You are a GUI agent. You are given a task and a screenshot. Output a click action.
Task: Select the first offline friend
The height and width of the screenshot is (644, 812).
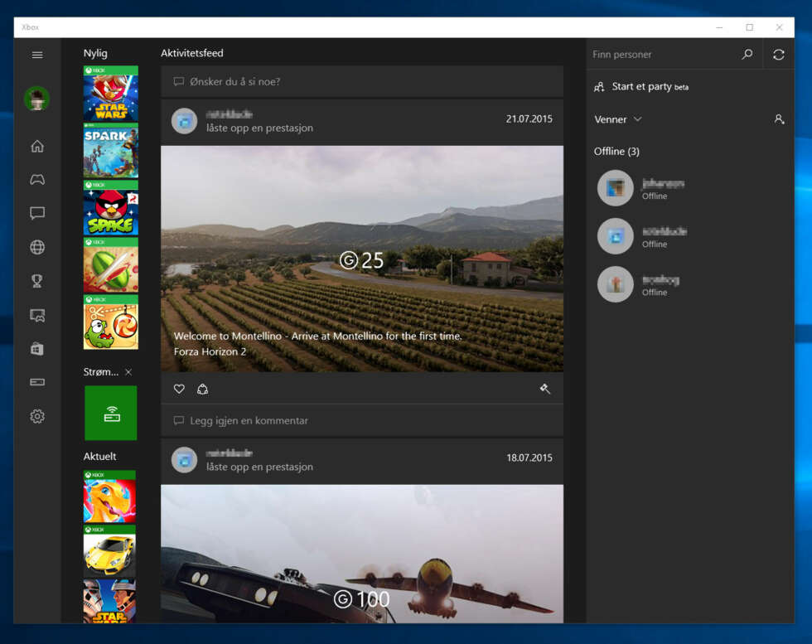coord(641,188)
